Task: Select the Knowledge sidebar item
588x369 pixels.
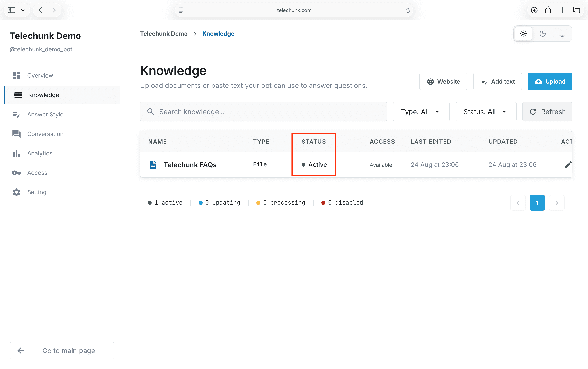Action: click(62, 95)
